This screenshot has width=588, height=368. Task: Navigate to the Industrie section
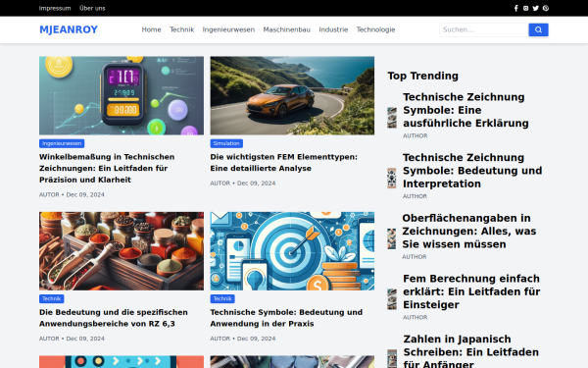[x=333, y=29]
